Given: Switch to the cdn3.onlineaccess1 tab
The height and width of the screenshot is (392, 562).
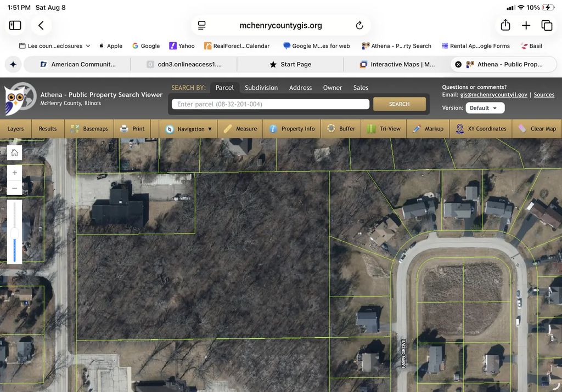Looking at the screenshot, I should click(x=184, y=65).
